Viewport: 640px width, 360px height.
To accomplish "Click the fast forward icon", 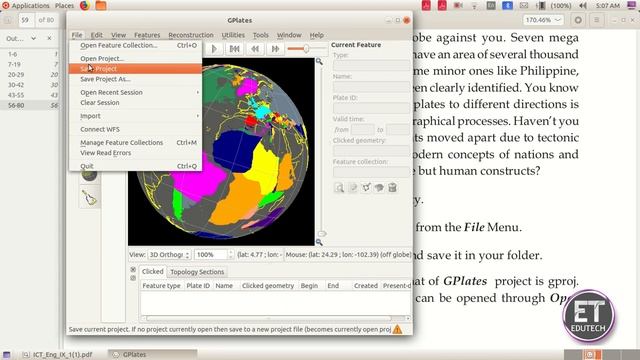I will coord(275,49).
